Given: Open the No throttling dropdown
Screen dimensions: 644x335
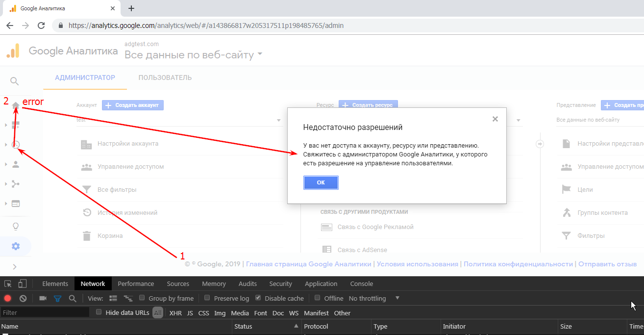Looking at the screenshot, I should click(368, 298).
